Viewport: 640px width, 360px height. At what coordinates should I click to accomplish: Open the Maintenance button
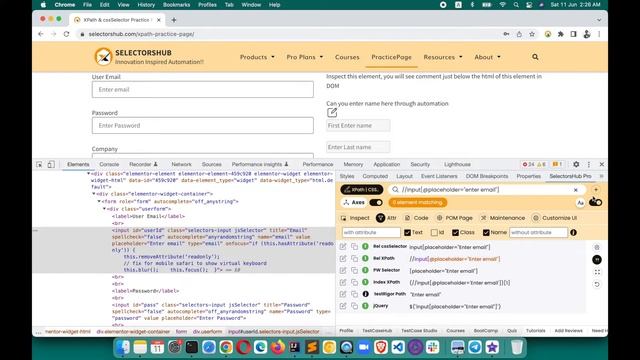click(502, 218)
